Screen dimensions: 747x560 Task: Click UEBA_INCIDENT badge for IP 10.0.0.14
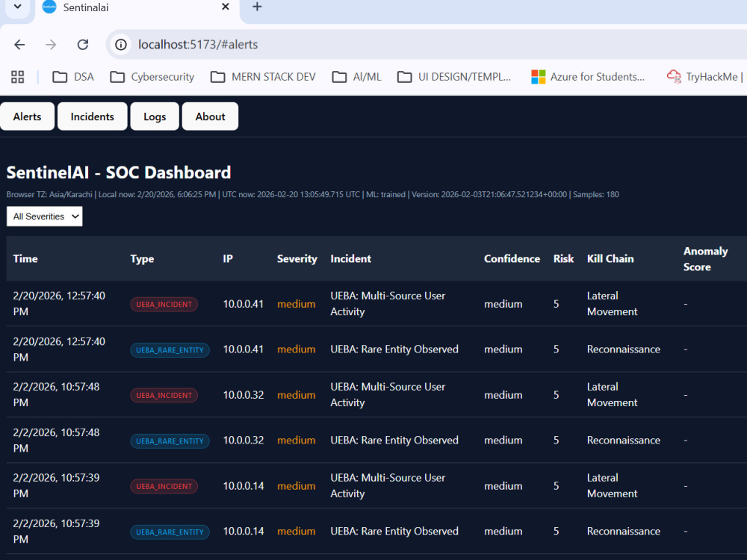pos(164,486)
